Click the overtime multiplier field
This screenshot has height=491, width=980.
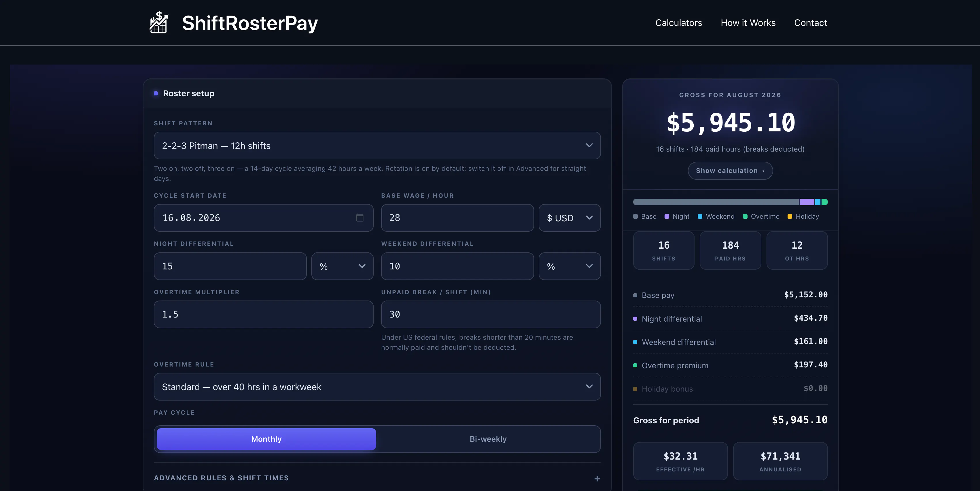click(263, 314)
